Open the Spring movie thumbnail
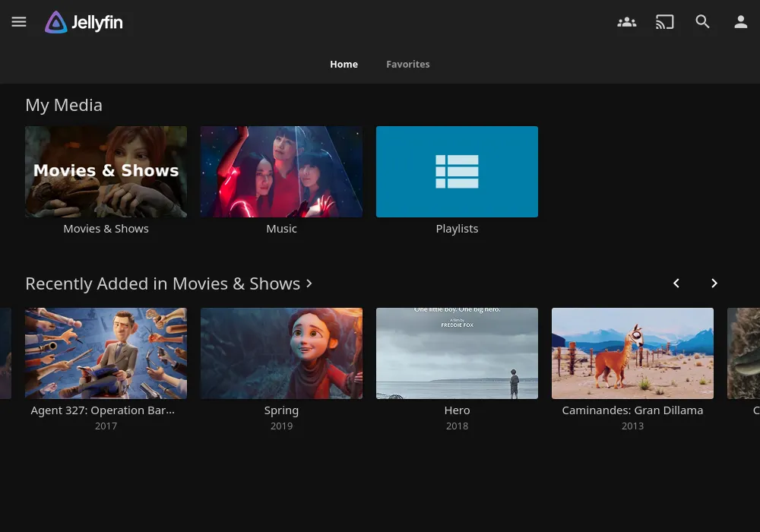This screenshot has height=532, width=760. click(281, 353)
